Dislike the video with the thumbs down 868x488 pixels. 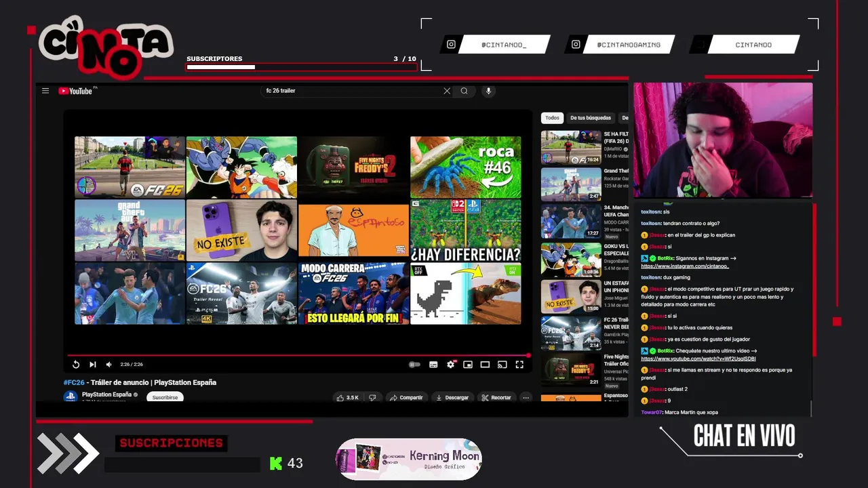click(372, 398)
